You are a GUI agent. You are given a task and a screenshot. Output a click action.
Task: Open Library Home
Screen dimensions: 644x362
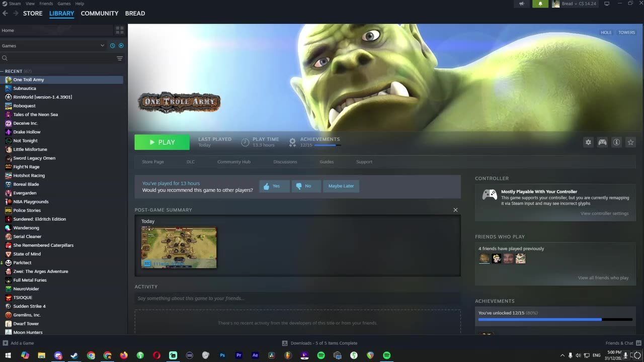[x=56, y=30]
